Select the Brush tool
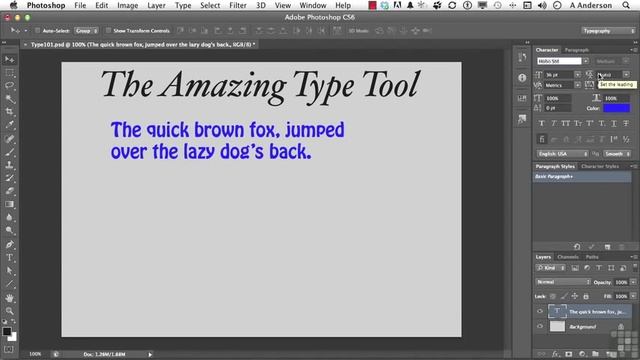 click(x=9, y=152)
